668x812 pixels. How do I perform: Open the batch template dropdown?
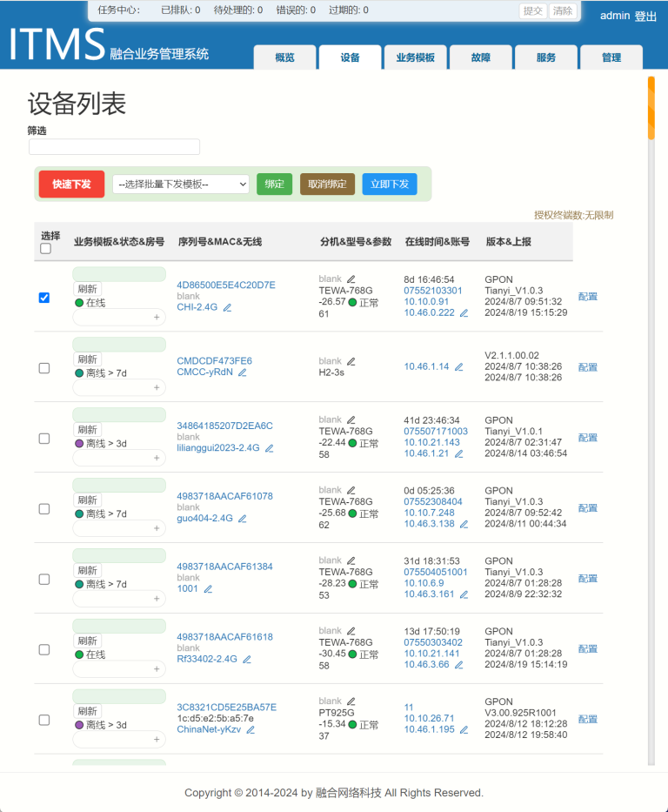point(181,185)
